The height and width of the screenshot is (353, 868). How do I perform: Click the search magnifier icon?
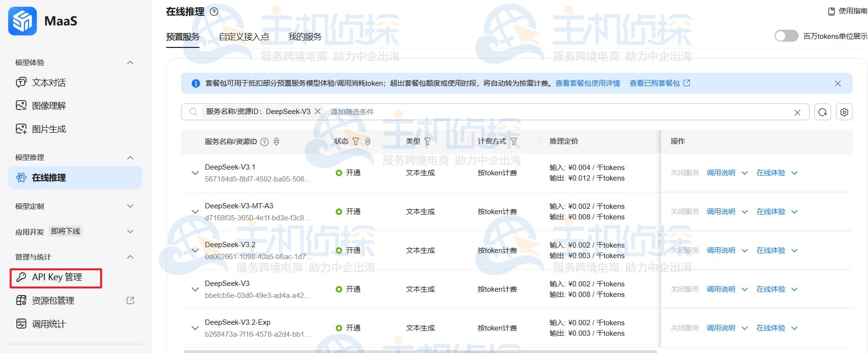click(x=193, y=112)
